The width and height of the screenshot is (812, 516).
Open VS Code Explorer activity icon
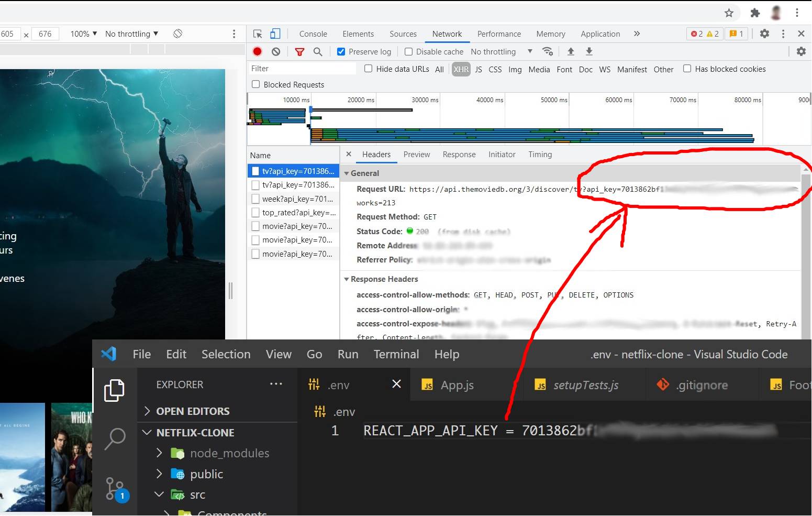tap(114, 390)
